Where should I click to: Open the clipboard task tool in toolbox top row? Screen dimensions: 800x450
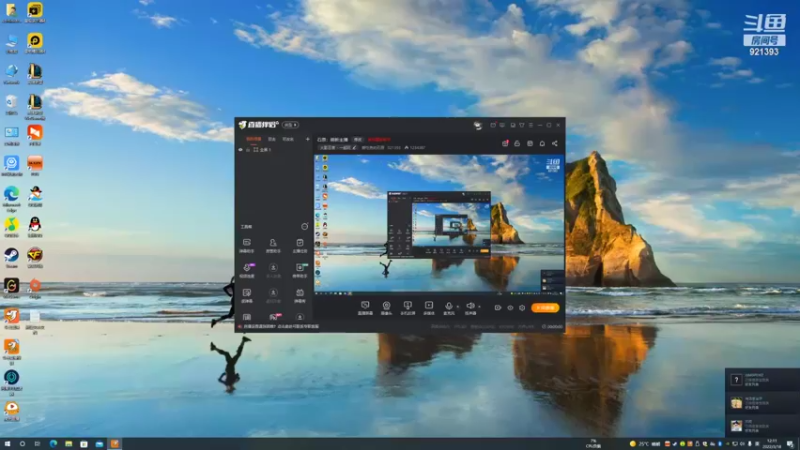[x=299, y=245]
